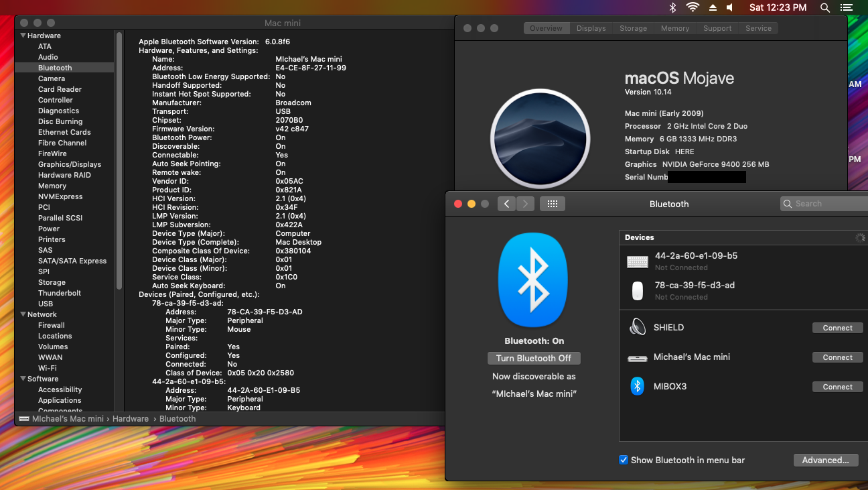Select FireWire in sidebar
868x490 pixels.
(x=52, y=154)
